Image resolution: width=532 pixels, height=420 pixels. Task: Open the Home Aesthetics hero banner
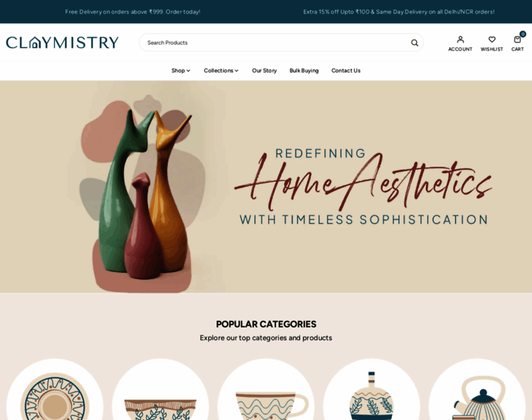266,187
